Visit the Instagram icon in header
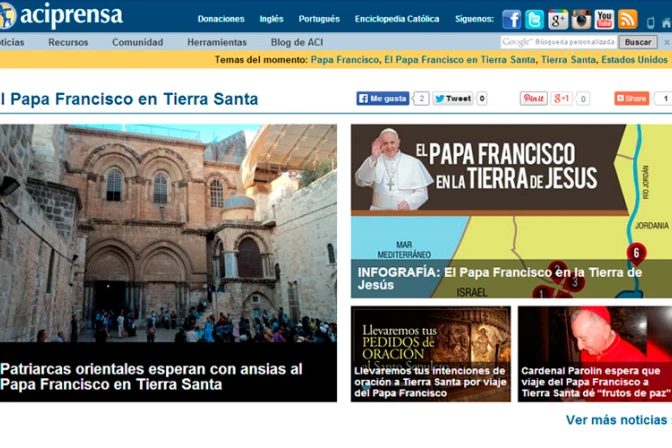 (x=582, y=19)
